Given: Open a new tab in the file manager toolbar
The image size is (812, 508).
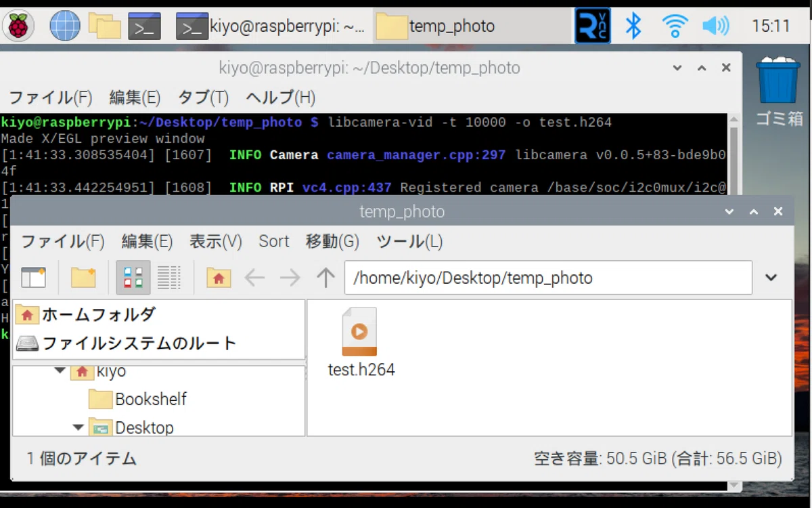Looking at the screenshot, I should 33,277.
